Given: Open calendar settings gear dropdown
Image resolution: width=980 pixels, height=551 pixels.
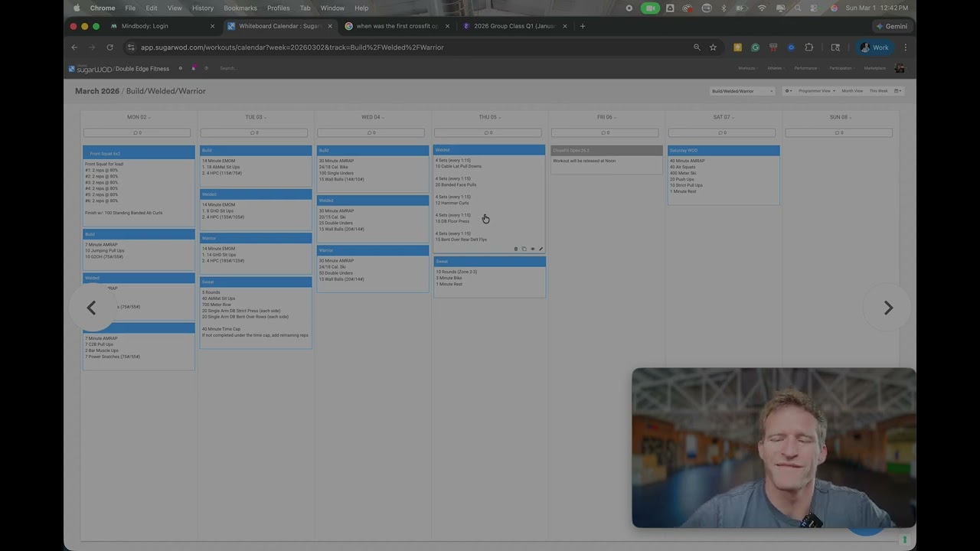Looking at the screenshot, I should pyautogui.click(x=789, y=91).
